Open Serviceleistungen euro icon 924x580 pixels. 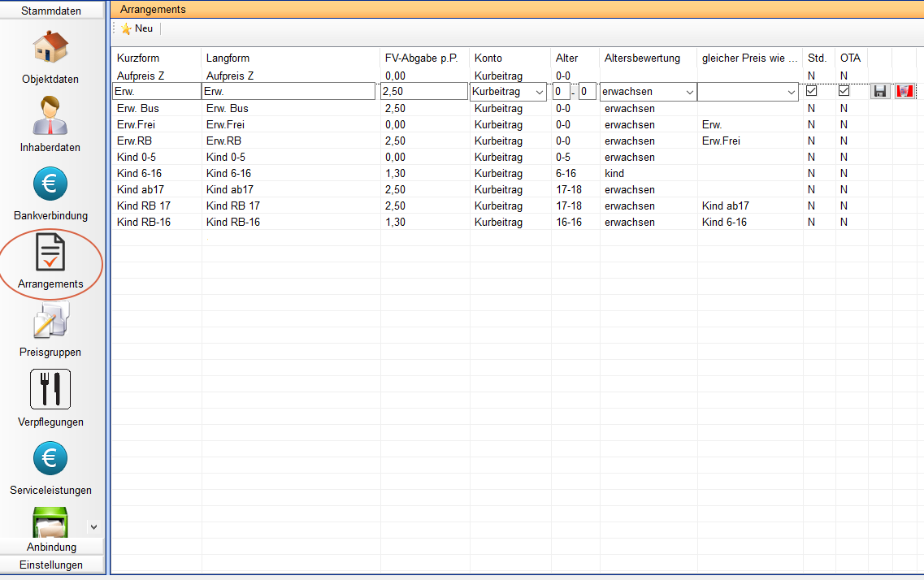50,459
